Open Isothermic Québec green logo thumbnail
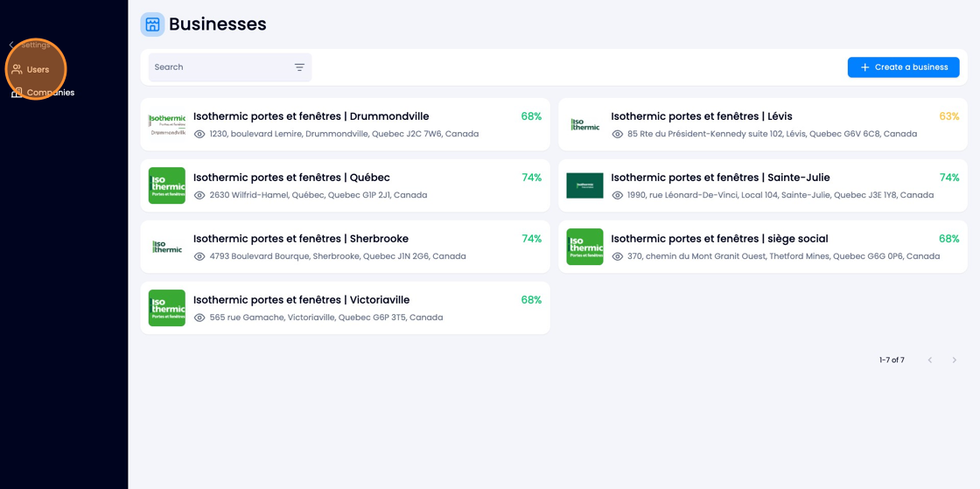This screenshot has height=489, width=980. tap(167, 185)
